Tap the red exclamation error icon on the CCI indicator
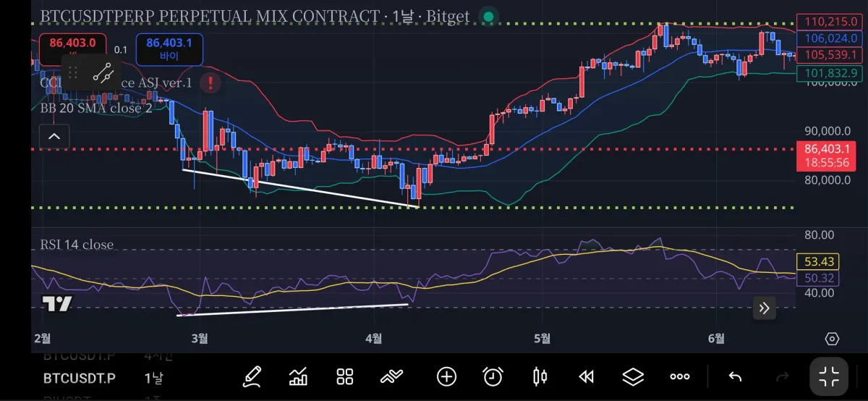Viewport: 868px width, 401px height. [x=210, y=83]
